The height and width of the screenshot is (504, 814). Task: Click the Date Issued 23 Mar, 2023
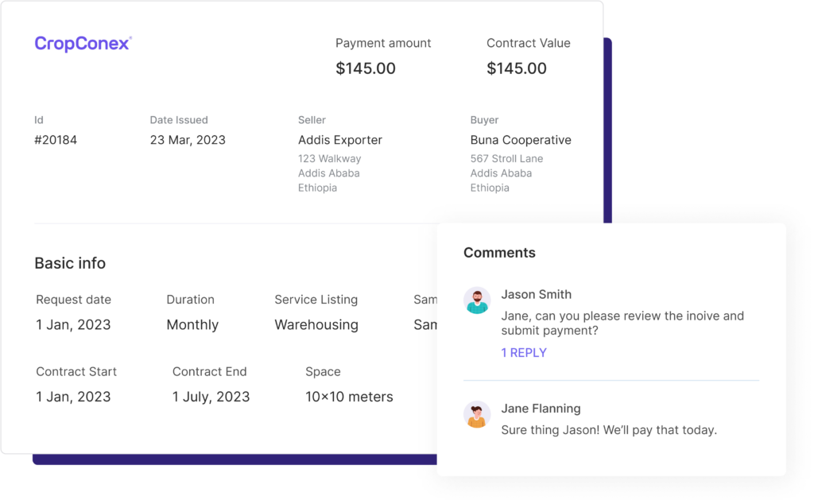pyautogui.click(x=188, y=140)
